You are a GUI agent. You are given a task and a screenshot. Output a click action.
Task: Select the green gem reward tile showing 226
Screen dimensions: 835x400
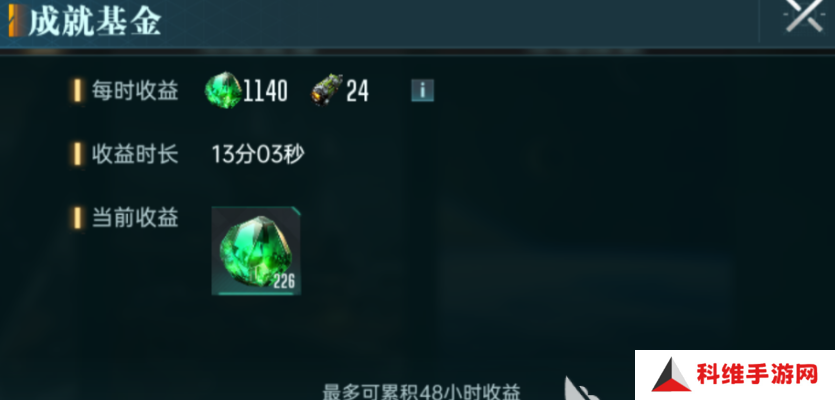pos(256,250)
